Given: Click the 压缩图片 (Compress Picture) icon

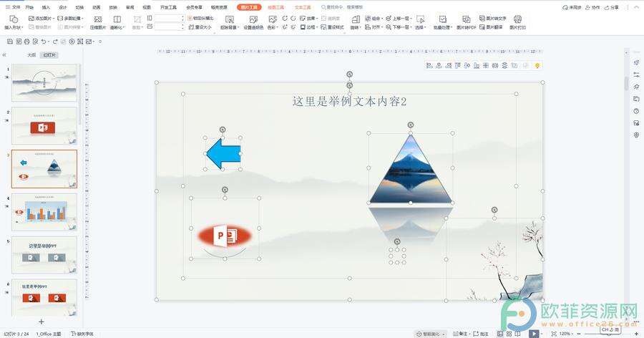Looking at the screenshot, I should pos(97,22).
